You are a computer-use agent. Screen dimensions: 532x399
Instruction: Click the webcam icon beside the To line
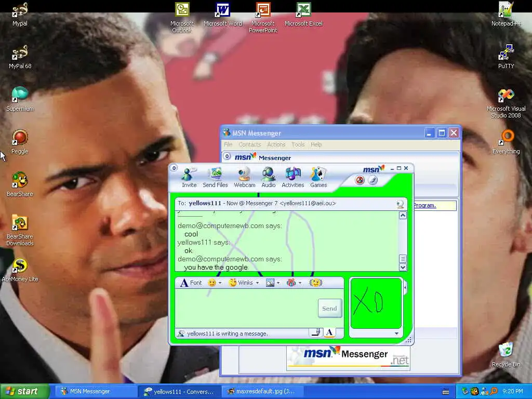pyautogui.click(x=400, y=204)
